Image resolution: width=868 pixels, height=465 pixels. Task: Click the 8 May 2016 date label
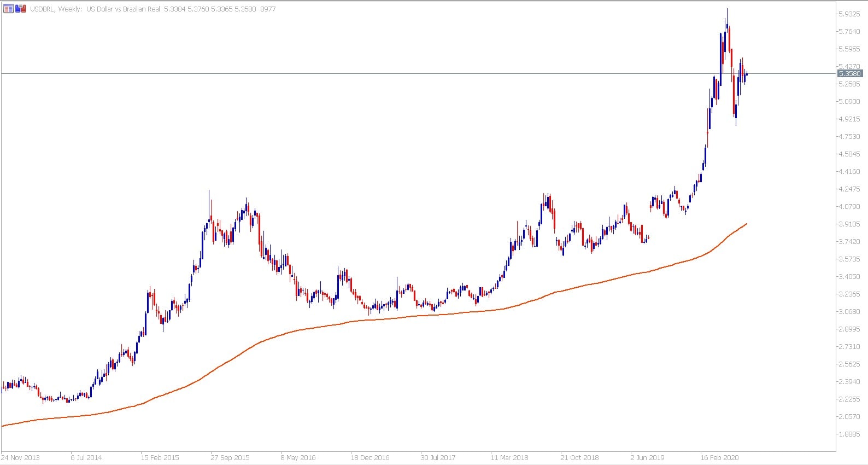pos(298,458)
